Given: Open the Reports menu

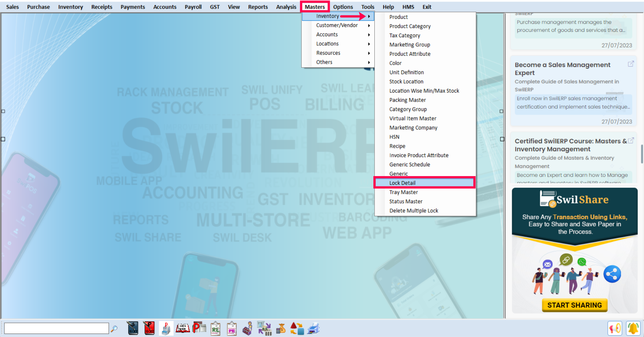Looking at the screenshot, I should coord(258,7).
